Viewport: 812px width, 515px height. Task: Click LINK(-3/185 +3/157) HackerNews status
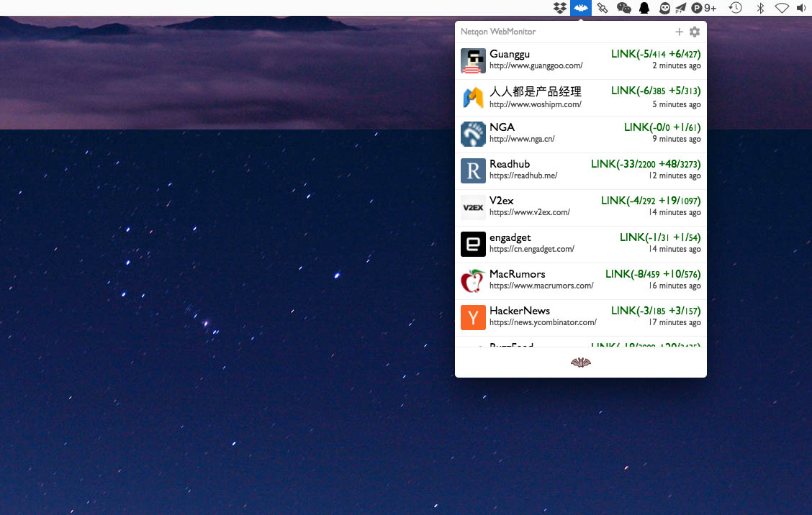656,311
